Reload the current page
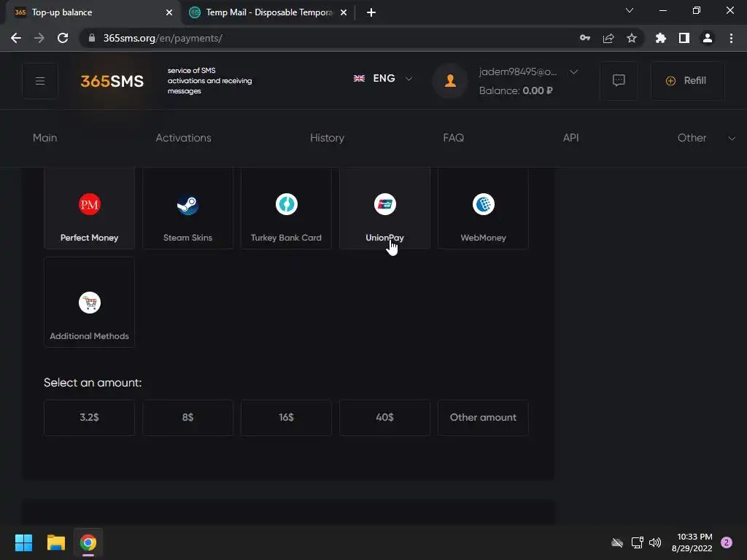 pyautogui.click(x=63, y=38)
